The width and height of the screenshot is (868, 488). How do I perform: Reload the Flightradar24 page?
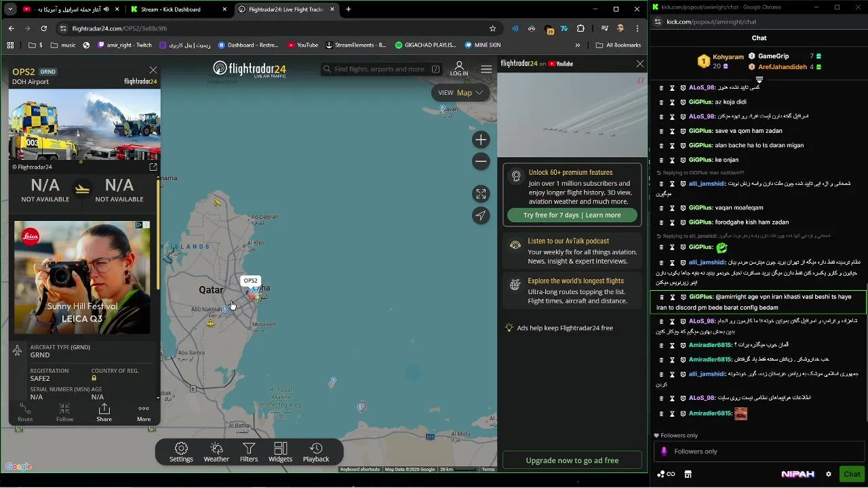pyautogui.click(x=43, y=28)
